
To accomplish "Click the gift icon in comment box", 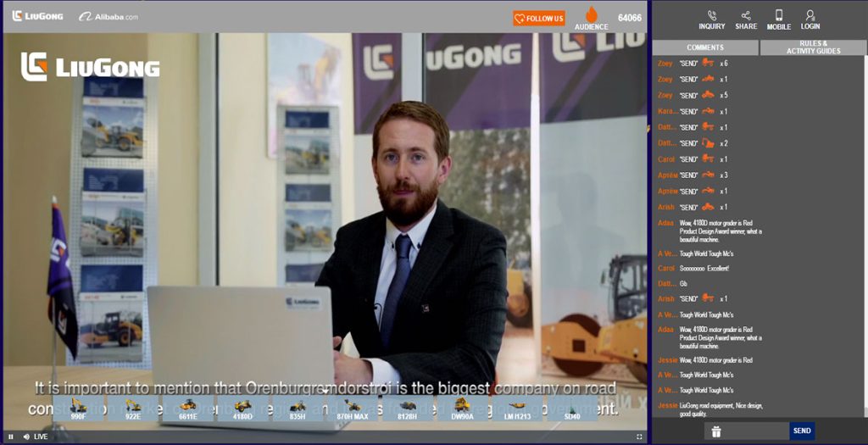I will (716, 431).
